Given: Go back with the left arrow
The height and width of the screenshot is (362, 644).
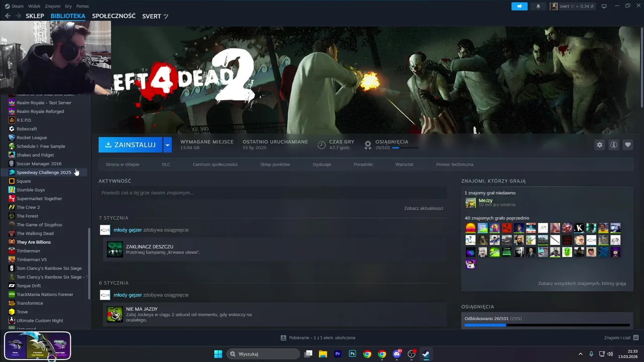Looking at the screenshot, I should (8, 16).
